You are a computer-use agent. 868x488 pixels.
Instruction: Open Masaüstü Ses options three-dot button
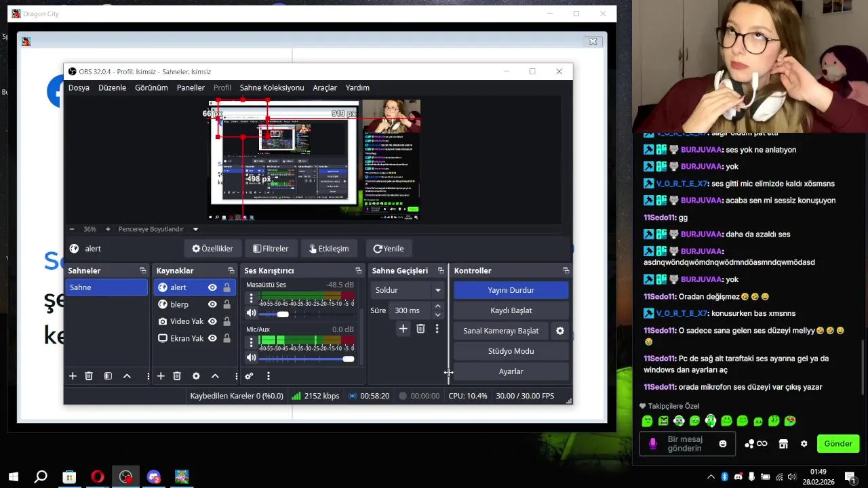(252, 298)
